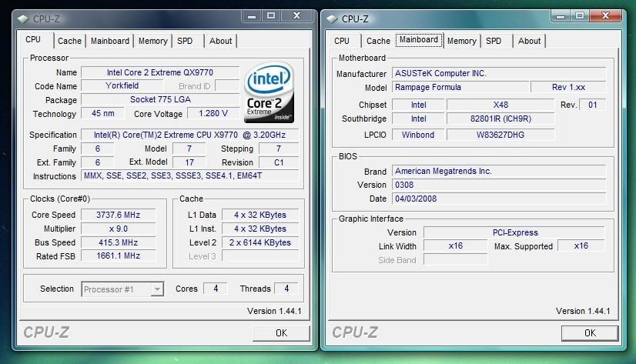Click the Link Width value 'x16'
Screen dimensions: 636x364
pyautogui.click(x=456, y=245)
